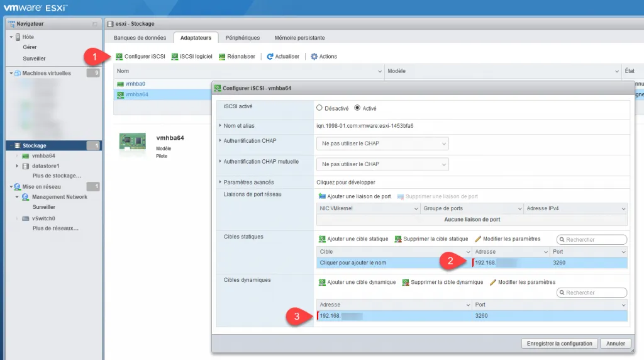This screenshot has width=644, height=360.
Task: Open the Actions gear menu
Action: click(314, 57)
